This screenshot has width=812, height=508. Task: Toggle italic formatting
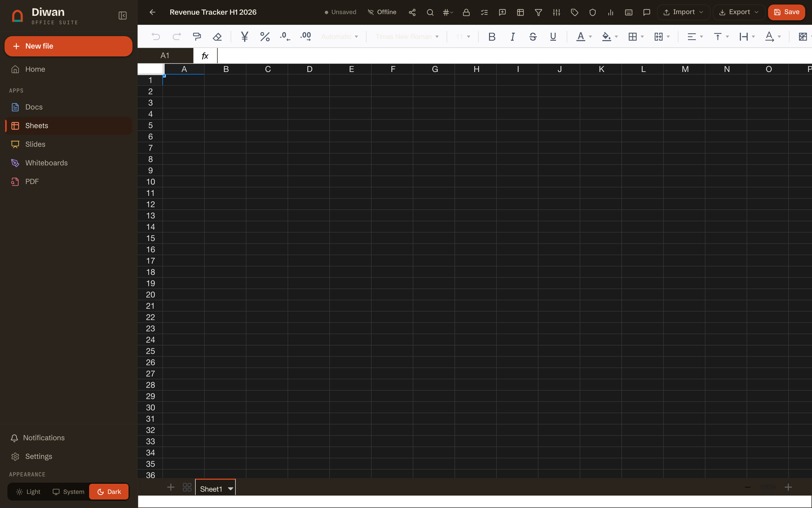512,37
